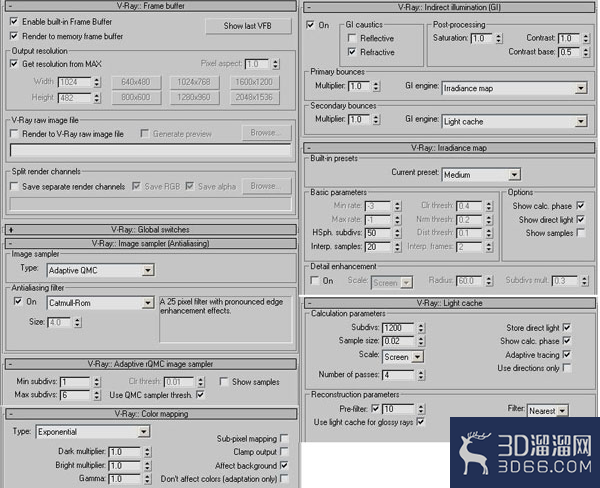Toggle Indirect illumination On checkbox

(x=310, y=25)
